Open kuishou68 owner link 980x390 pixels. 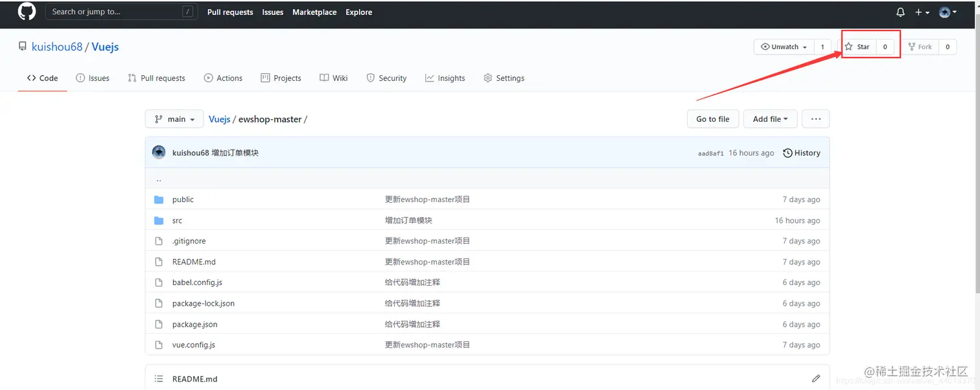57,47
